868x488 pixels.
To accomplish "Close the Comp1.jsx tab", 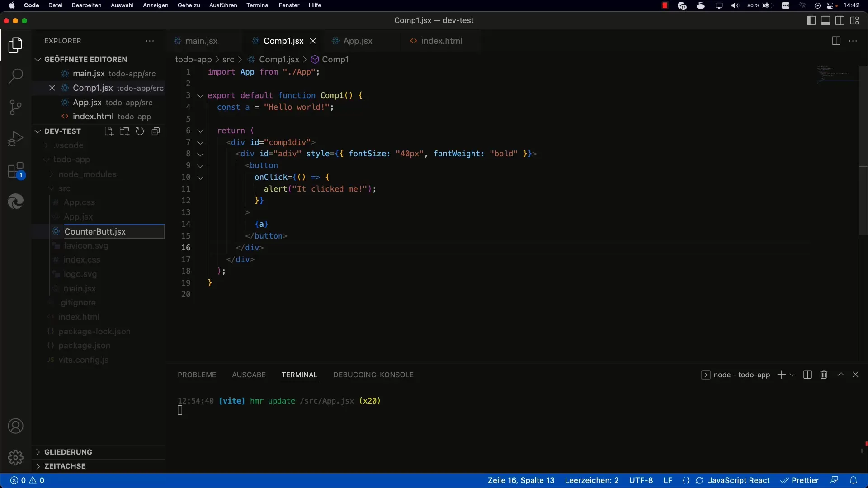I will (x=313, y=41).
